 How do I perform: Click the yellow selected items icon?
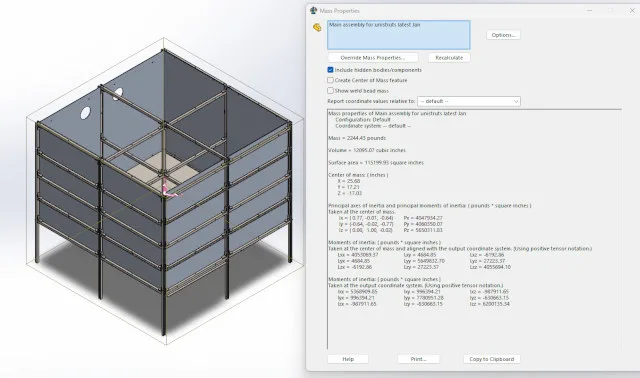coord(317,27)
